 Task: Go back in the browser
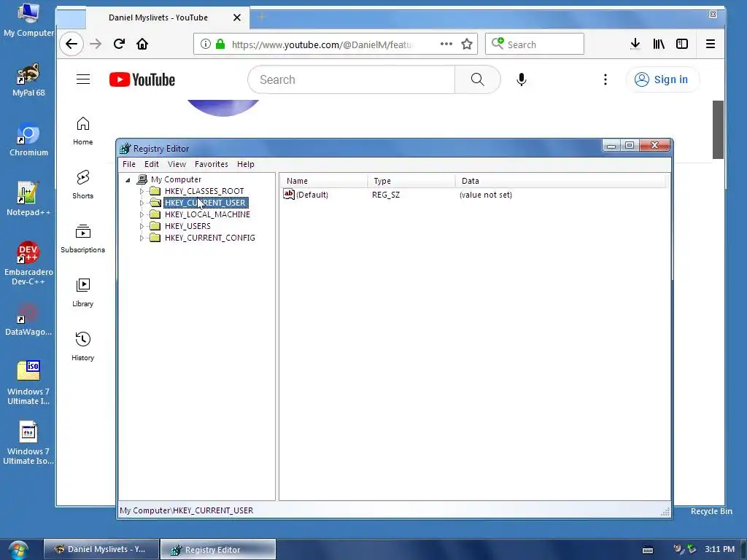pyautogui.click(x=71, y=44)
